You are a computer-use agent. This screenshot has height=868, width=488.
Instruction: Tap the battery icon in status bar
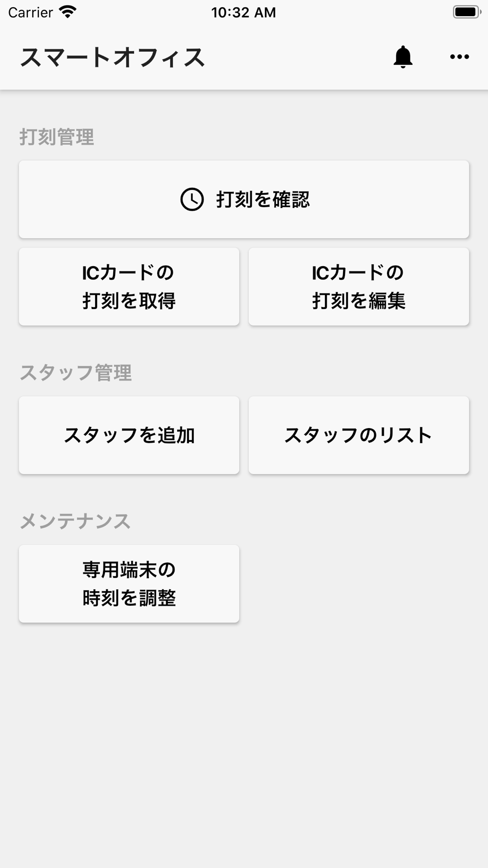coord(467,12)
